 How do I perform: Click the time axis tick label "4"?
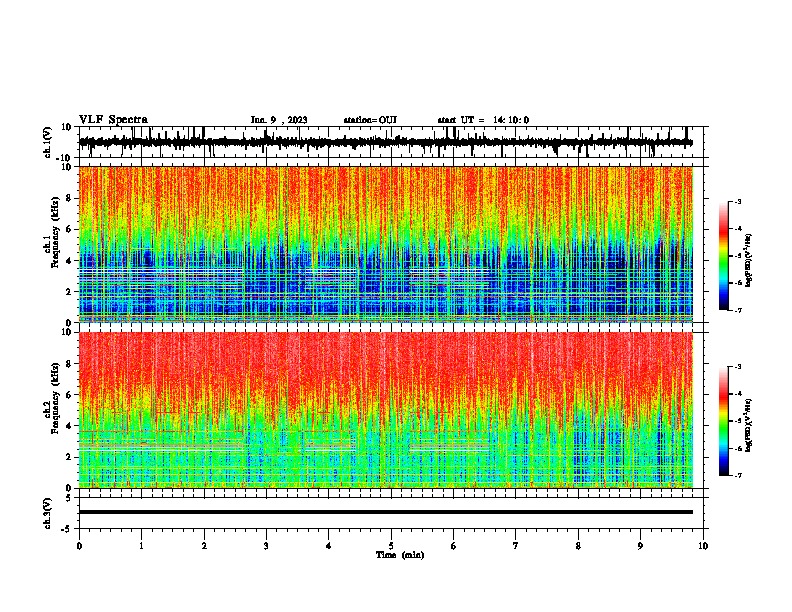(x=329, y=546)
